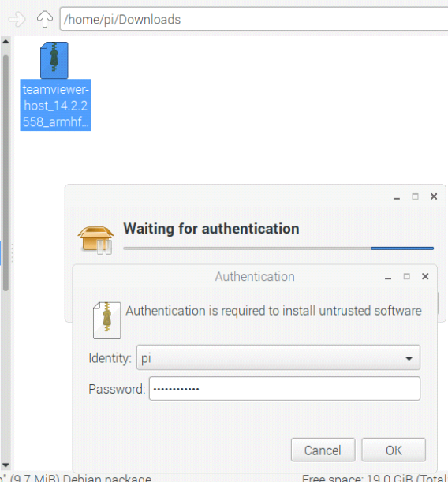Minimize the Authentication dialog
The image size is (448, 482).
[388, 278]
